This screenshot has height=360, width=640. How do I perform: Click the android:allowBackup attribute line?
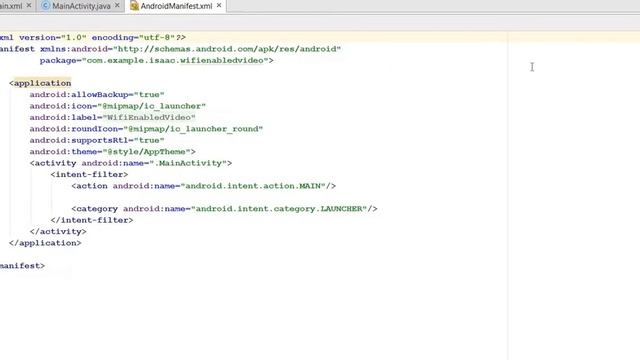[97, 95]
